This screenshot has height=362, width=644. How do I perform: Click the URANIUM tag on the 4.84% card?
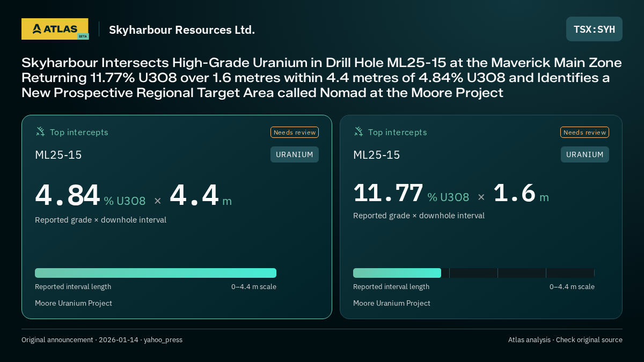(x=295, y=154)
